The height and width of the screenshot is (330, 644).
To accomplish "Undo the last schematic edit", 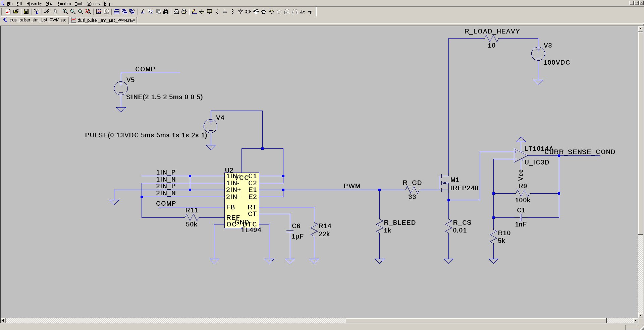I will tap(271, 12).
